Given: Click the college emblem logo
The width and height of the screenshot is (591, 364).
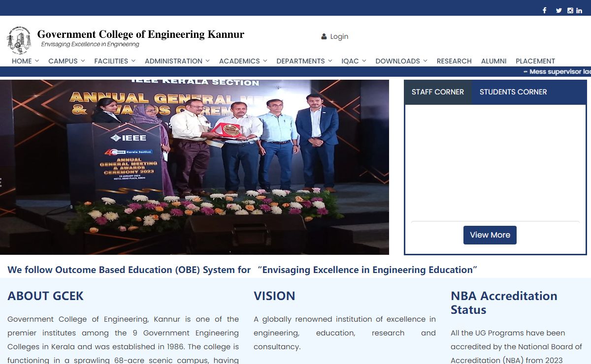Looking at the screenshot, I should [19, 40].
